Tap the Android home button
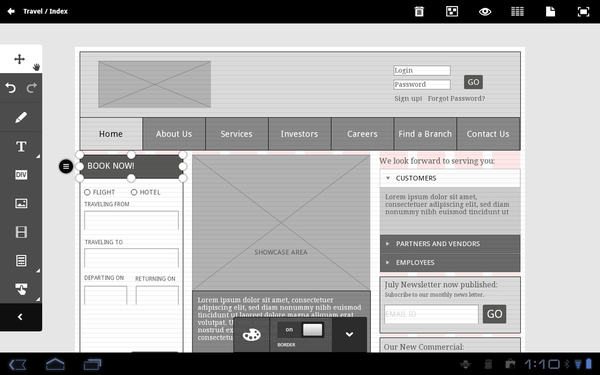Viewport: 600px width, 375px height. (55, 364)
